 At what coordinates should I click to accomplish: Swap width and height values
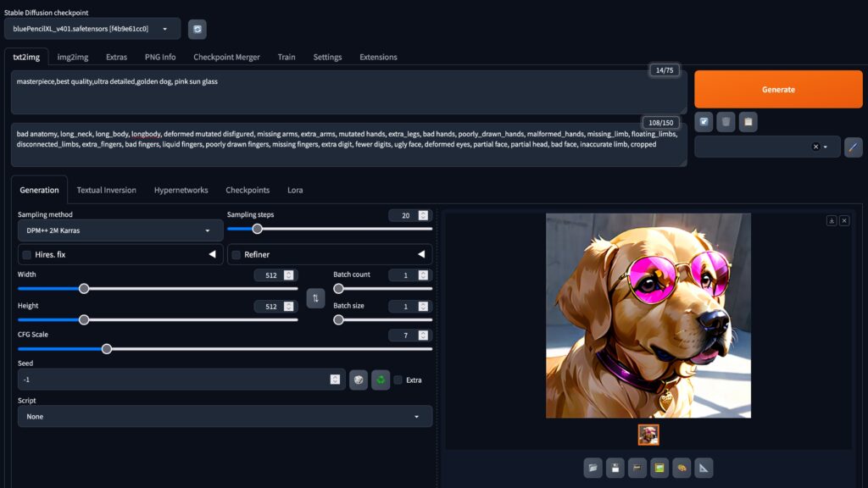(x=315, y=298)
